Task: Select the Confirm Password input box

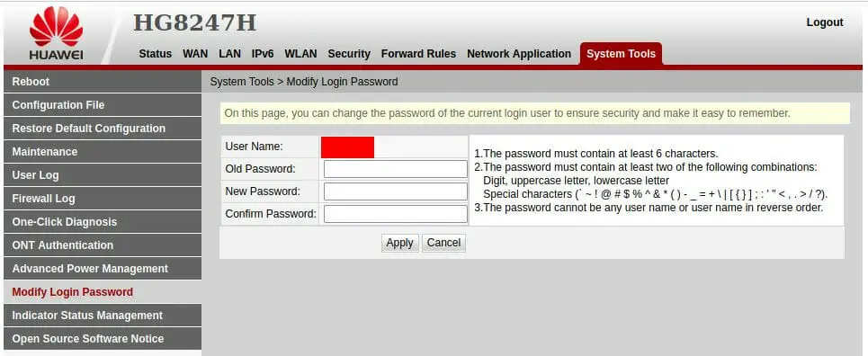Action: point(395,214)
